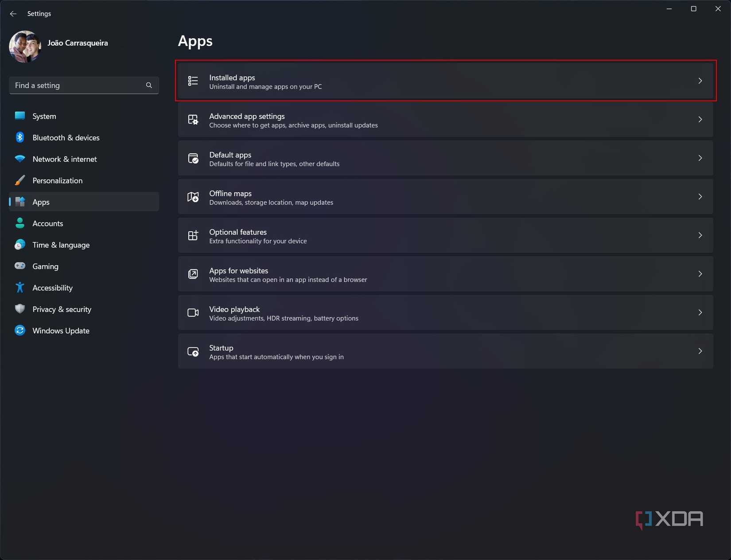Click the Apps for websites icon
Image resolution: width=731 pixels, height=560 pixels.
[x=193, y=274]
